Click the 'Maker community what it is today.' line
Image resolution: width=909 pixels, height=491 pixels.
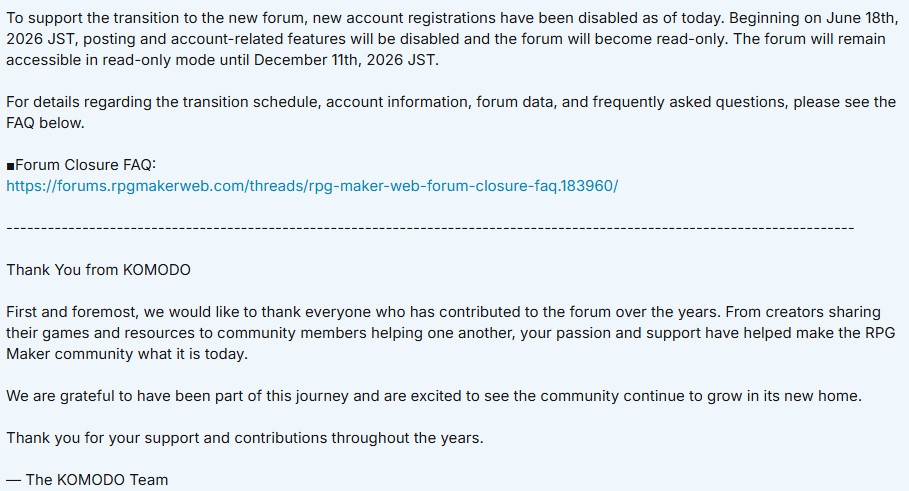coord(127,354)
